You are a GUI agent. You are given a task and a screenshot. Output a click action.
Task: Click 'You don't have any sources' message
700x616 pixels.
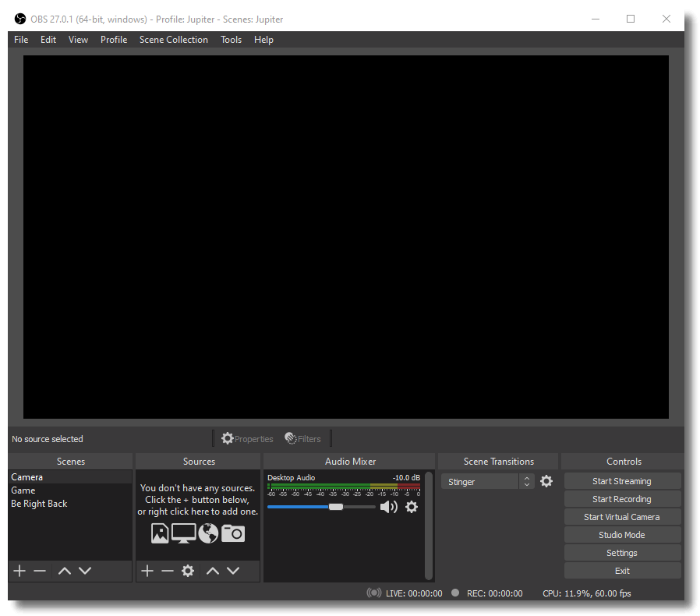pyautogui.click(x=198, y=499)
